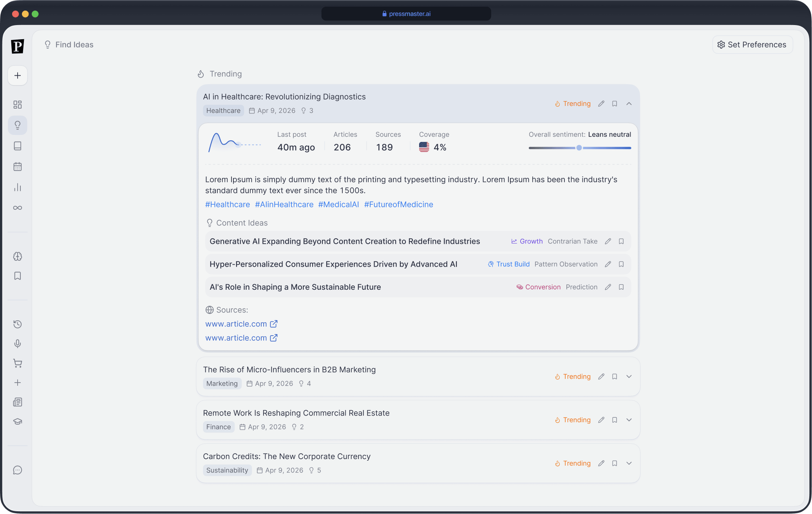
Task: Open the bar chart analytics sidebar icon
Action: (18, 187)
